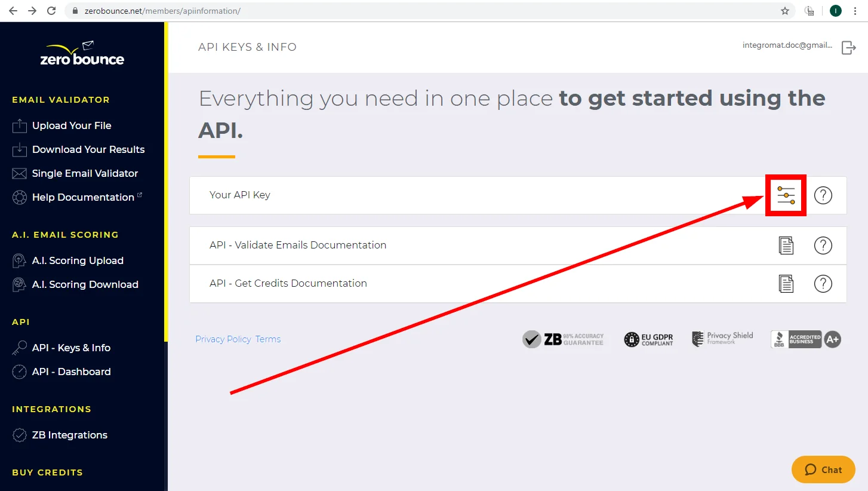Screen dimensions: 868x491
Task: Reload the page with the refresh button
Action: pyautogui.click(x=51, y=11)
